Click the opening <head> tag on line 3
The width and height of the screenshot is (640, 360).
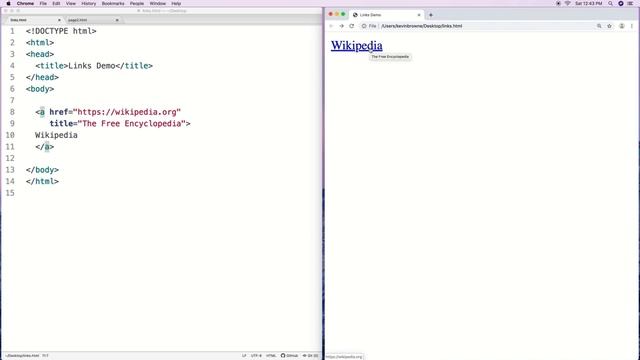coord(40,54)
